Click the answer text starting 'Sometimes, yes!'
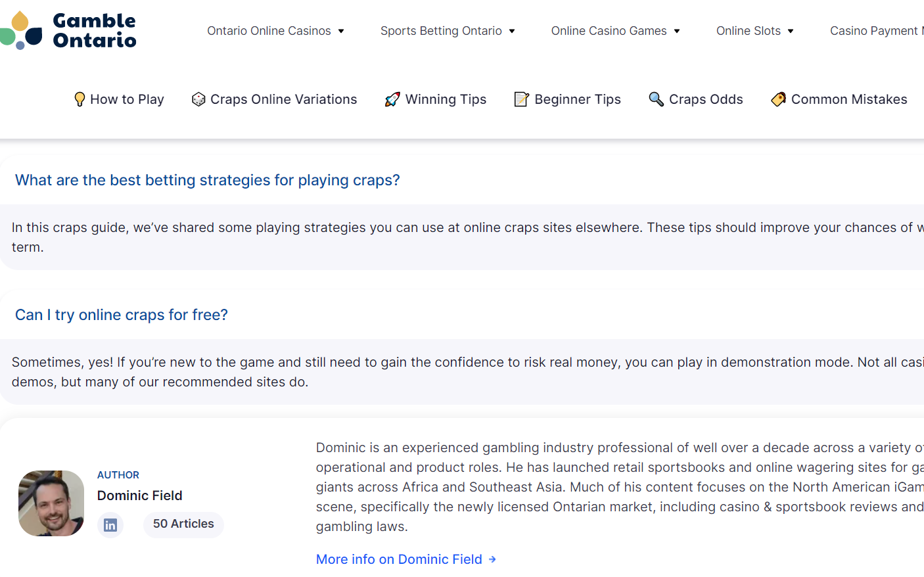The height and width of the screenshot is (577, 924). [x=468, y=372]
